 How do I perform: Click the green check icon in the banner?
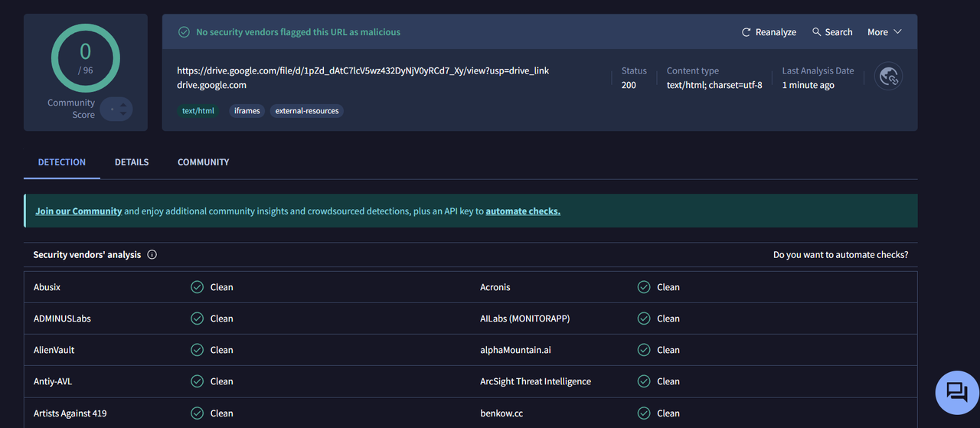pos(184,32)
